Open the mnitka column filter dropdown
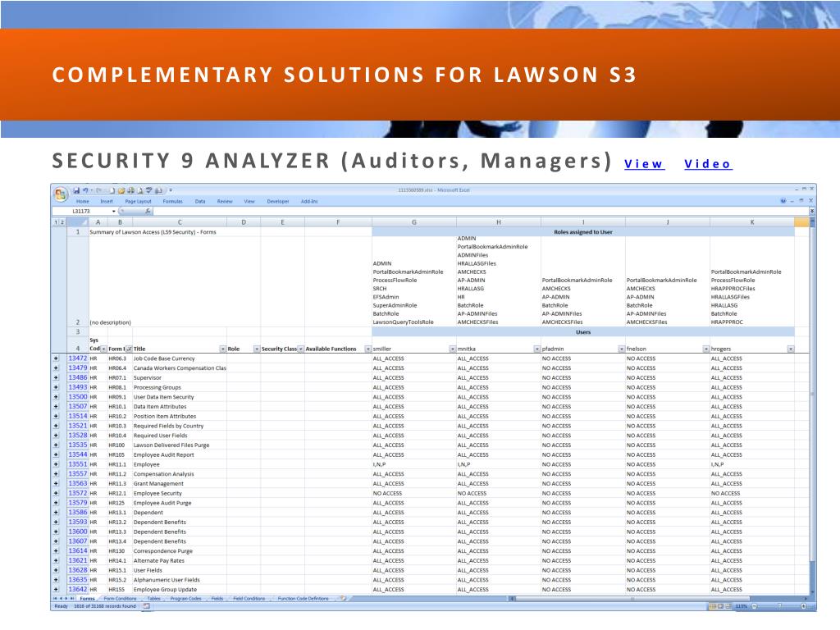Viewport: 840px width, 630px height. (x=536, y=349)
